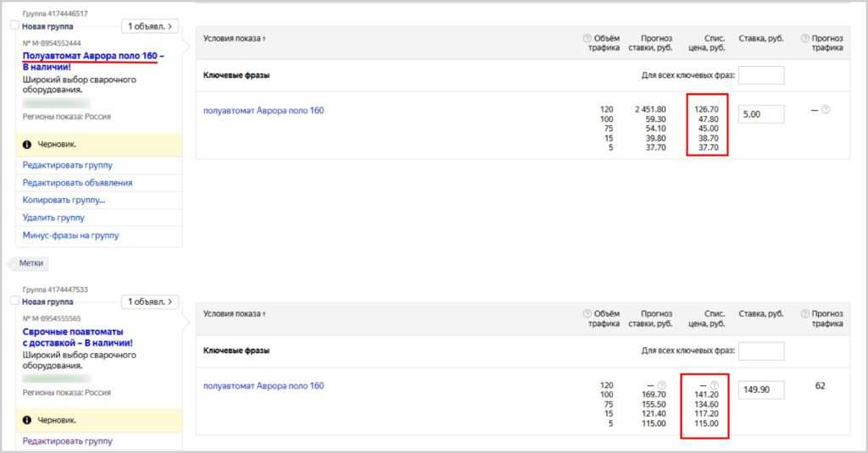Click help icon beside second table's Объём трафика
Image resolution: width=868 pixels, height=453 pixels.
[587, 313]
